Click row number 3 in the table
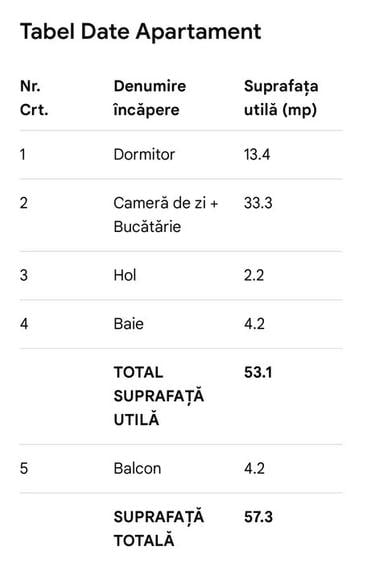The image size is (379, 563). (24, 275)
